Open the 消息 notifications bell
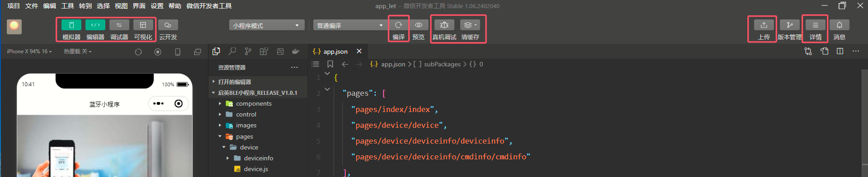The image size is (868, 177). click(840, 25)
